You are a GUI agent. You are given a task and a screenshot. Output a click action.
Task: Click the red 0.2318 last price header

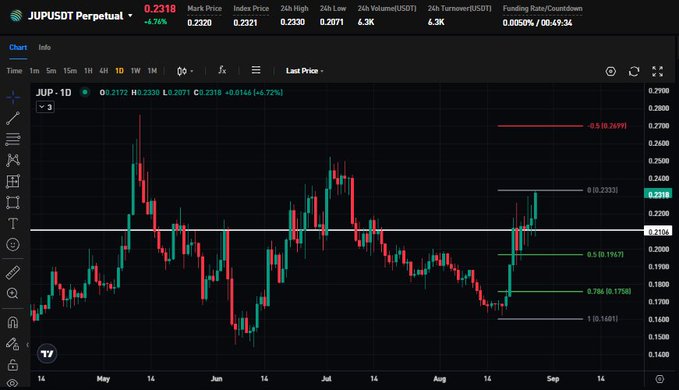coord(160,9)
